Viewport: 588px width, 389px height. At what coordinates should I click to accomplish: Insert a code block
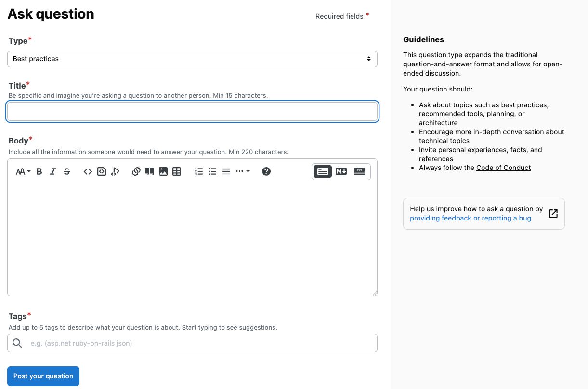pos(101,171)
